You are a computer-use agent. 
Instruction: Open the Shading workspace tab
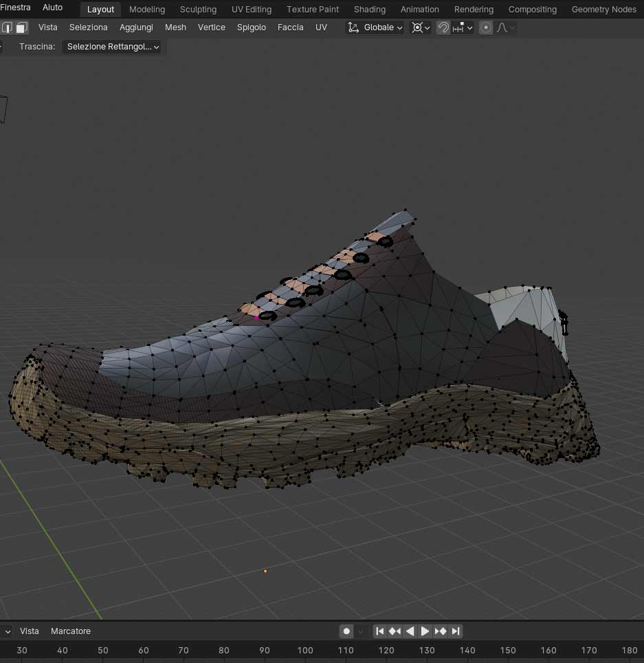click(369, 10)
